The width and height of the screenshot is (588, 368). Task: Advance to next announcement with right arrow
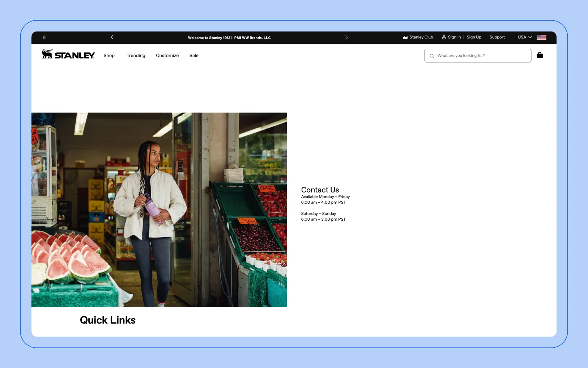click(x=346, y=37)
